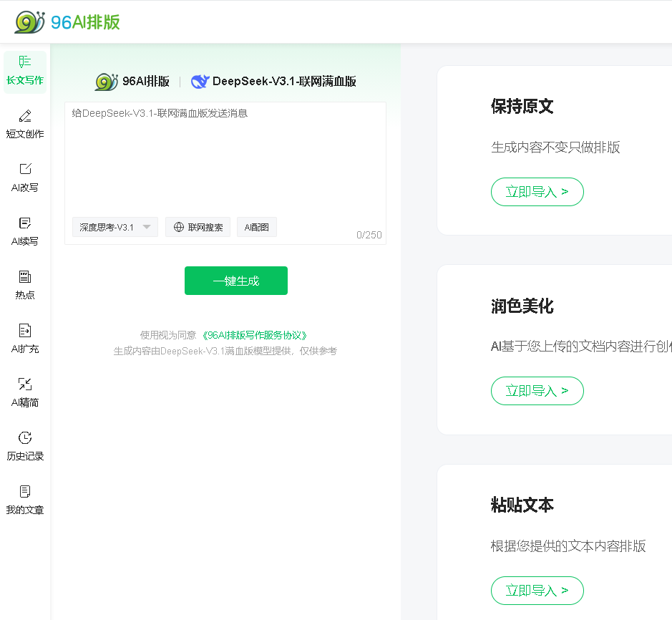This screenshot has height=620, width=672.
Task: Click 立即导入 under 保持原文
Action: tap(537, 192)
